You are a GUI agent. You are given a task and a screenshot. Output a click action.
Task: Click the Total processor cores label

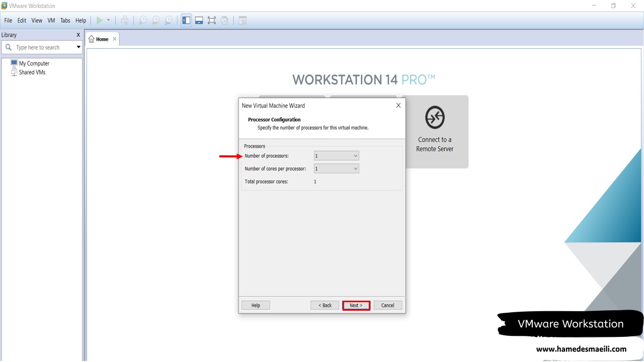coord(266,182)
